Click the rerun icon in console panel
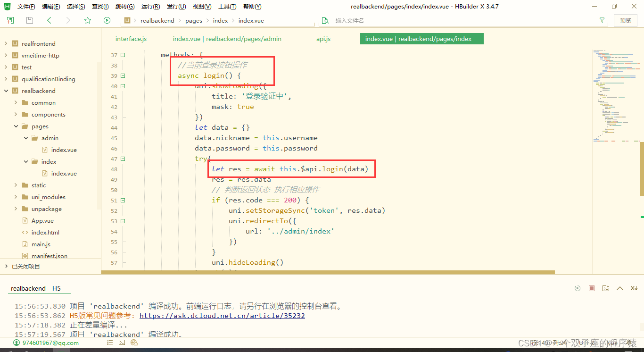 click(x=578, y=288)
